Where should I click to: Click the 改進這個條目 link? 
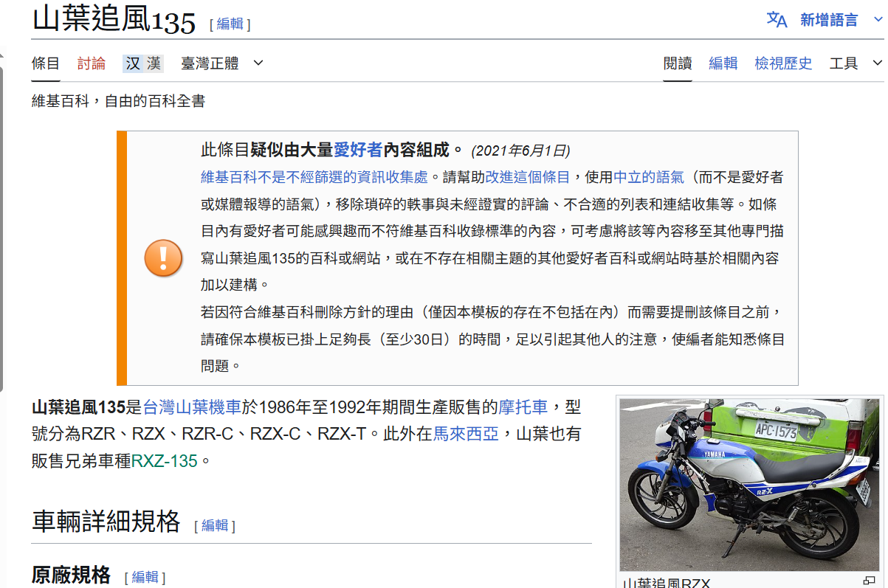527,177
